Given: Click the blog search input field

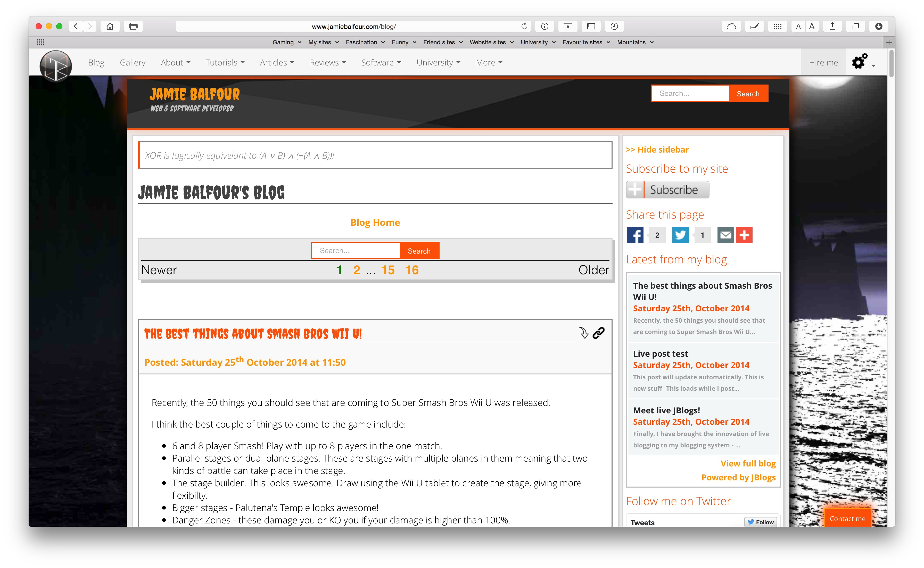Looking at the screenshot, I should click(x=356, y=250).
